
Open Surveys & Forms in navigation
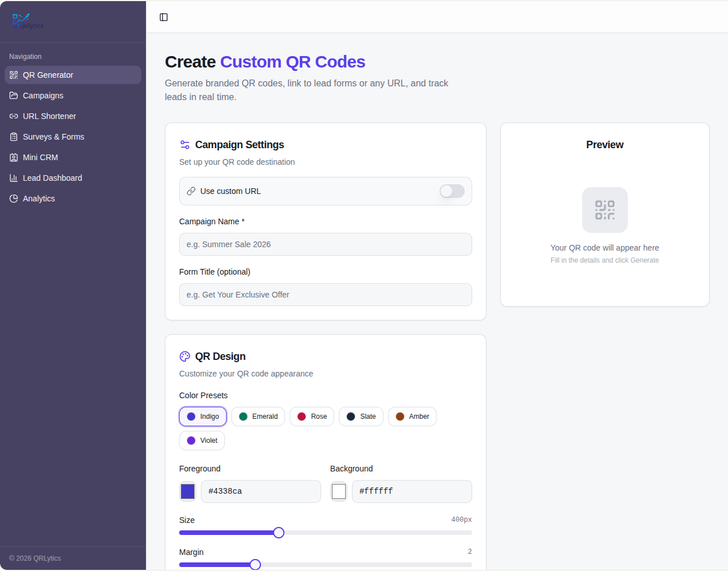pos(73,137)
